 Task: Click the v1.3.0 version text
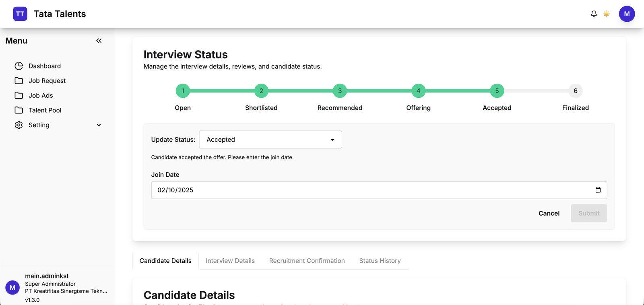coord(32,300)
